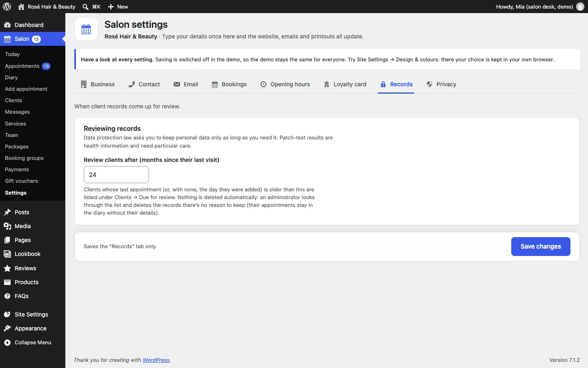Choose Add appointment in sidebar
The height and width of the screenshot is (368, 588).
[26, 89]
